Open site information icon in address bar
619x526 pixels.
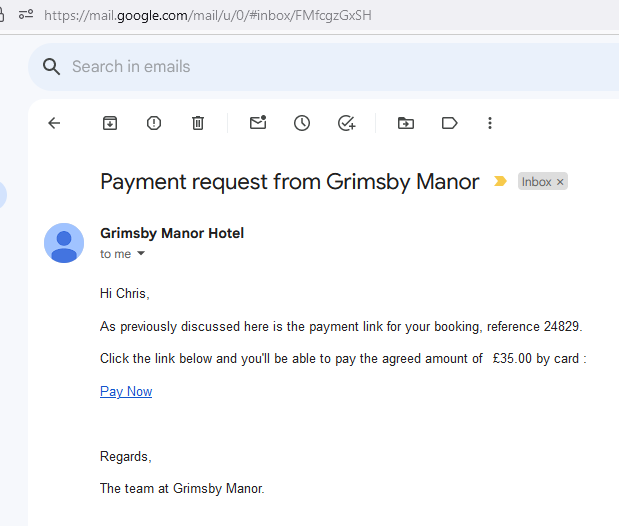pos(26,15)
